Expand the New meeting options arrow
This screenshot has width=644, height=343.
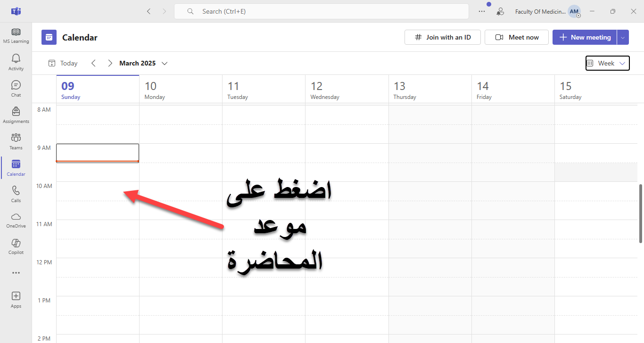pyautogui.click(x=623, y=37)
